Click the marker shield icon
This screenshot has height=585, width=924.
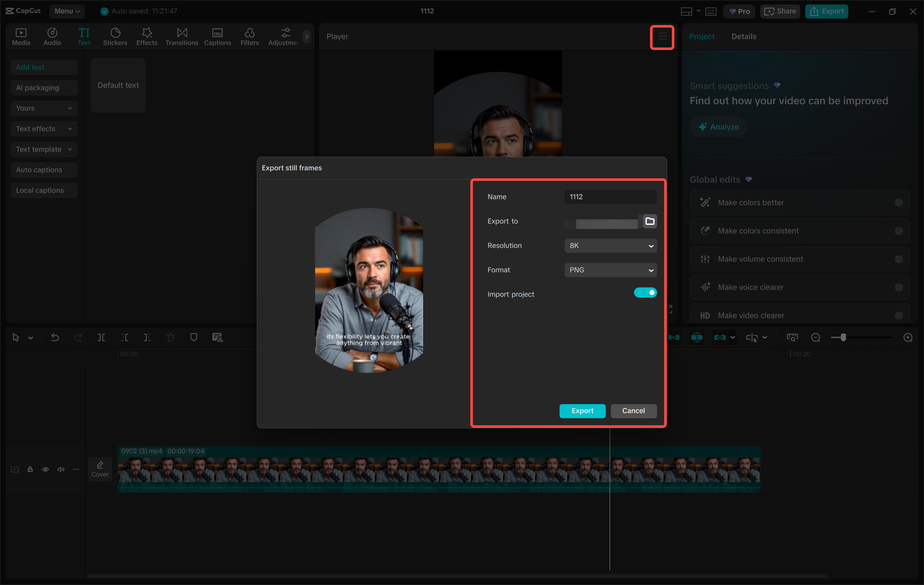point(194,337)
